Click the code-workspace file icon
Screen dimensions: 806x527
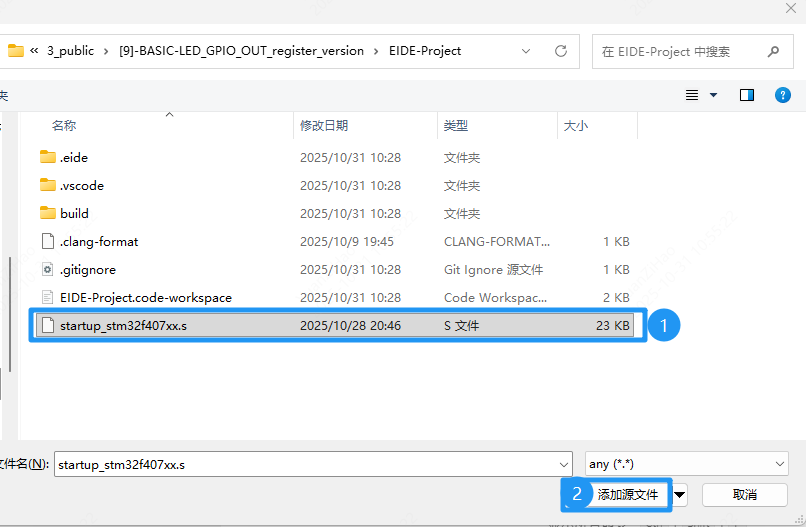(48, 297)
